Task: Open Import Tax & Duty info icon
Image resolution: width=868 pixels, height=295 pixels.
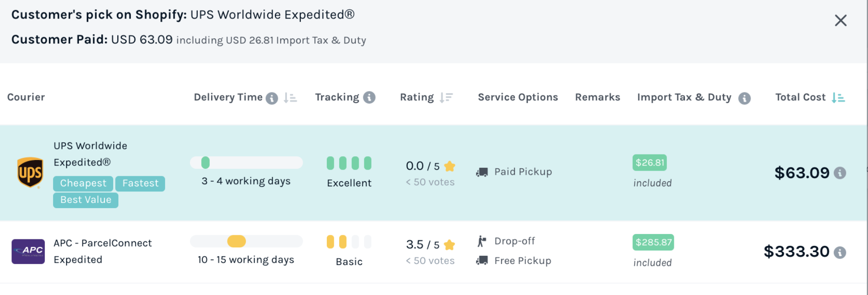Action: point(744,98)
